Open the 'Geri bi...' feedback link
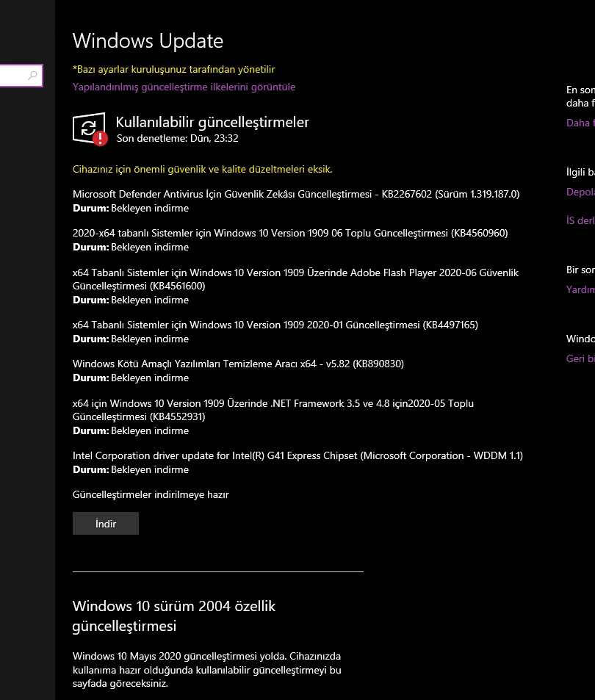Screen dimensions: 595x700 [x=580, y=358]
